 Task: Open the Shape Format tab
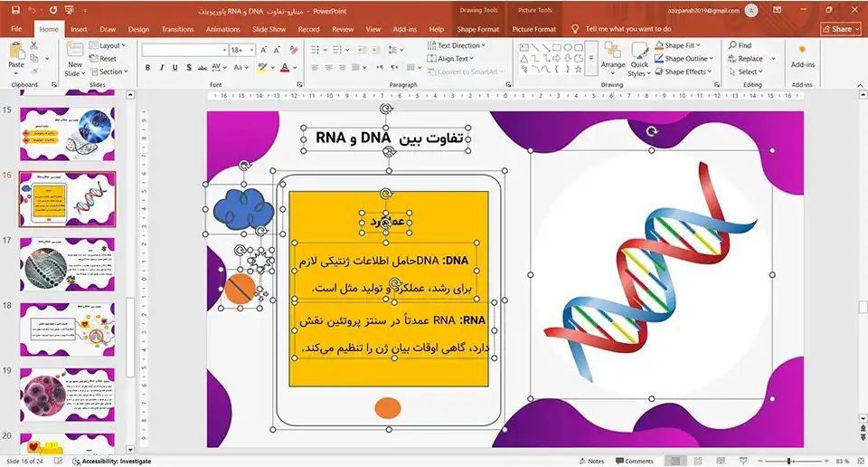click(x=477, y=29)
